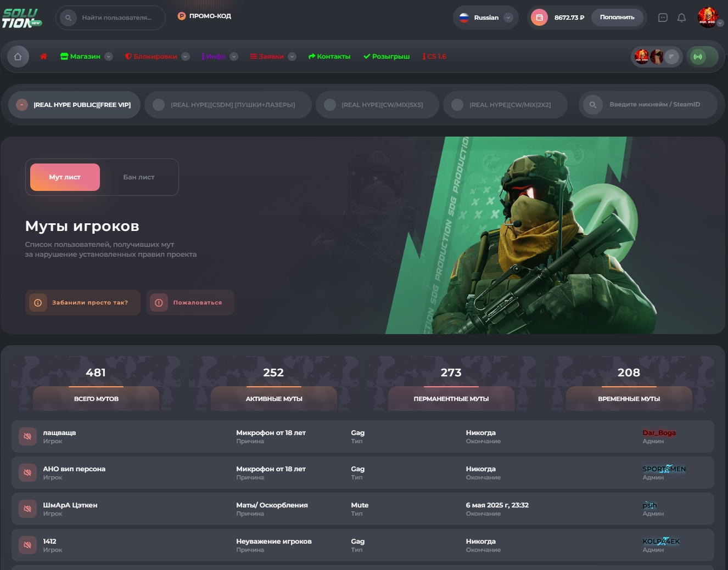This screenshot has width=728, height=570.
Task: Click the magnifier icon in the user search field
Action: point(68,17)
